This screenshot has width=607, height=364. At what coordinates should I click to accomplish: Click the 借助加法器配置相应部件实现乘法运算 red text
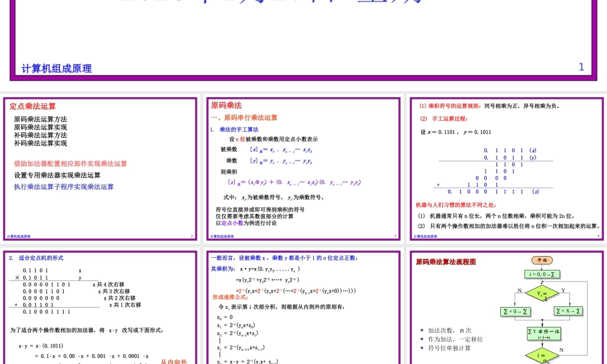69,164
